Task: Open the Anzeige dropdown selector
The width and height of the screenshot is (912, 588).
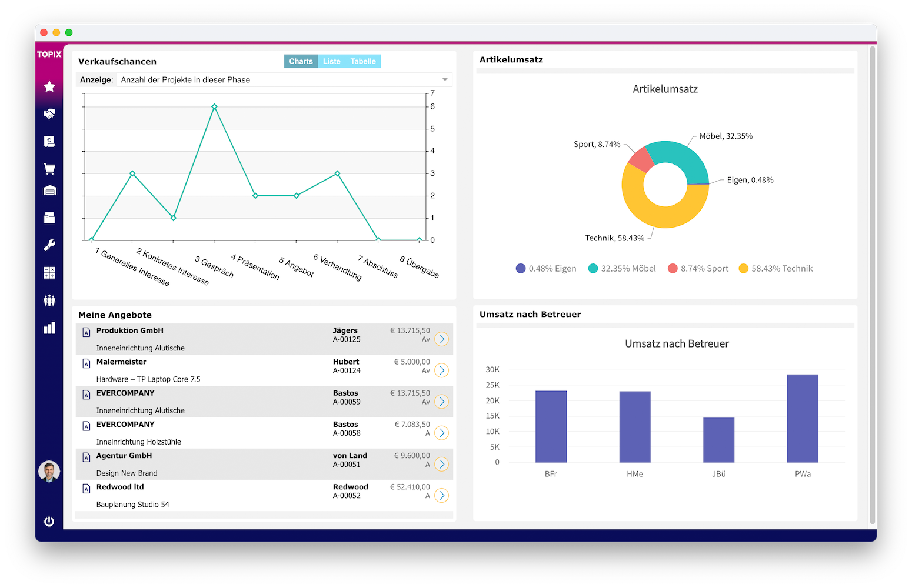Action: [x=284, y=80]
